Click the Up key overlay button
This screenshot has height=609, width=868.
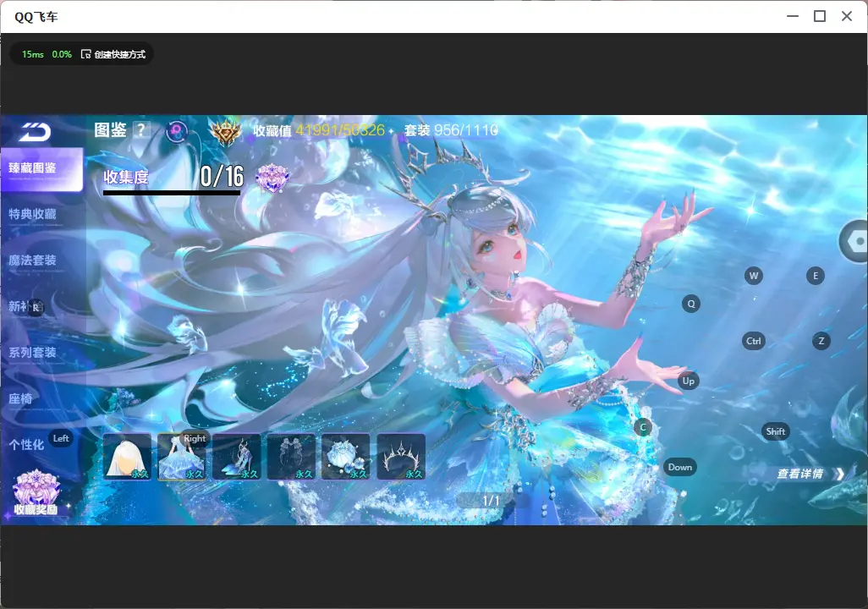click(688, 381)
